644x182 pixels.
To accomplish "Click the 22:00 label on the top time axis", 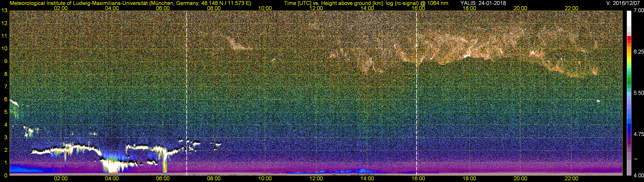I will tap(571, 8).
